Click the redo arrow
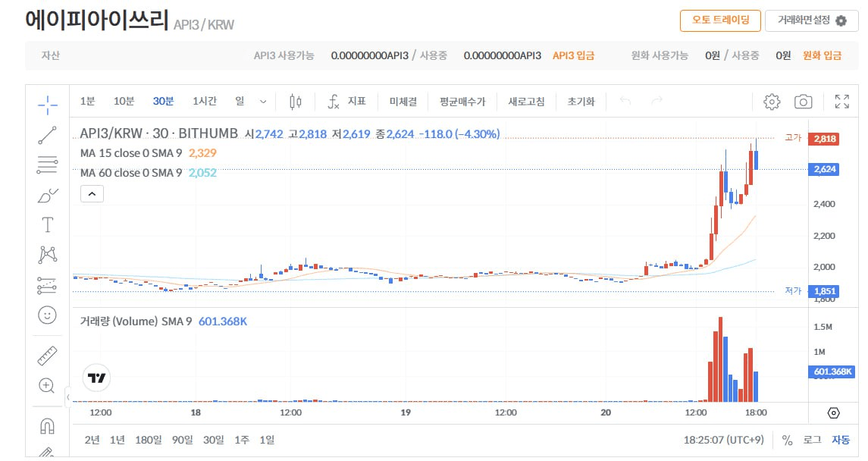The image size is (868, 461). point(656,101)
